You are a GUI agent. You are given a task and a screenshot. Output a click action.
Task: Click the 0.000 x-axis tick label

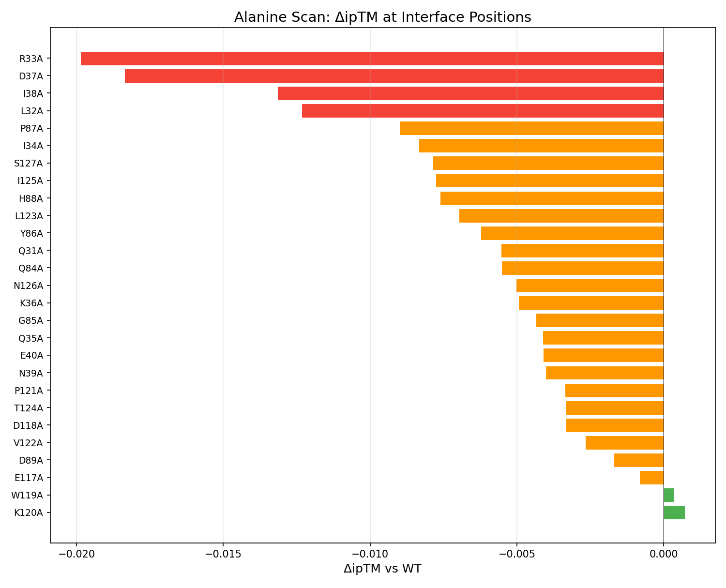click(664, 553)
